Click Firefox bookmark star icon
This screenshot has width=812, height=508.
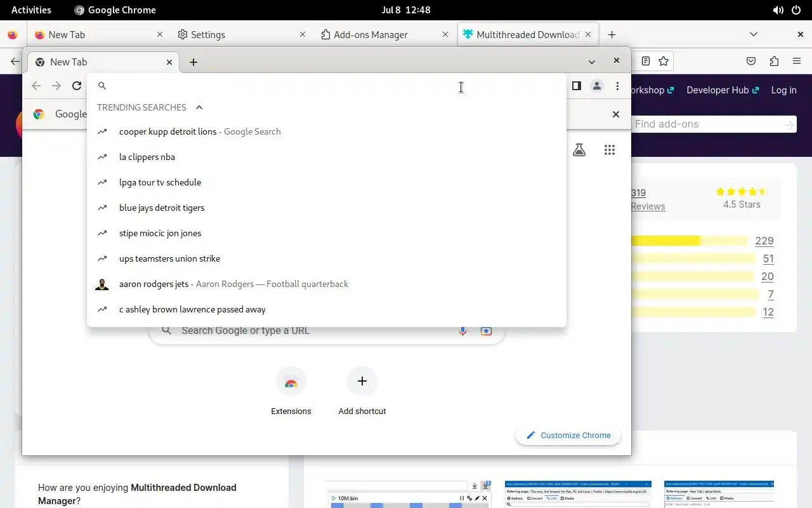coord(664,61)
